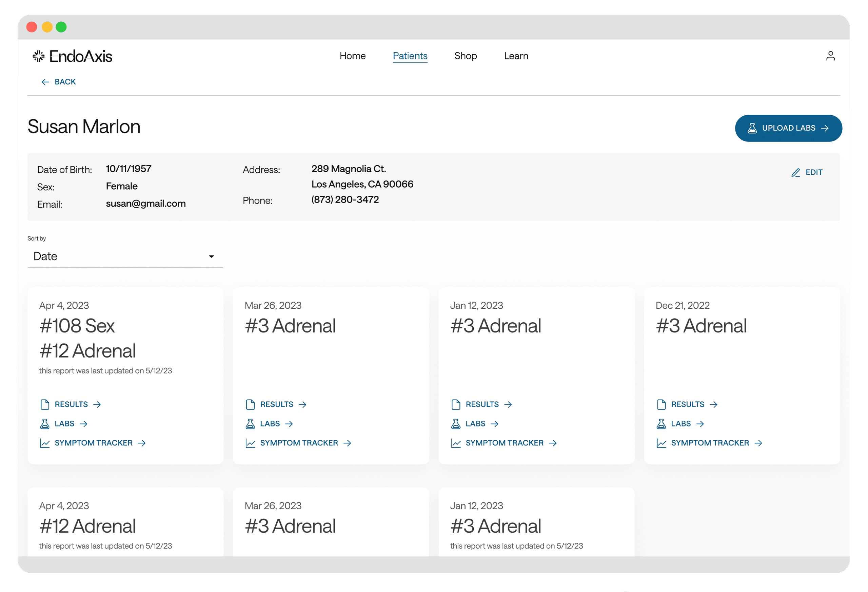Click the user profile icon top right
868x592 pixels.
pos(830,56)
